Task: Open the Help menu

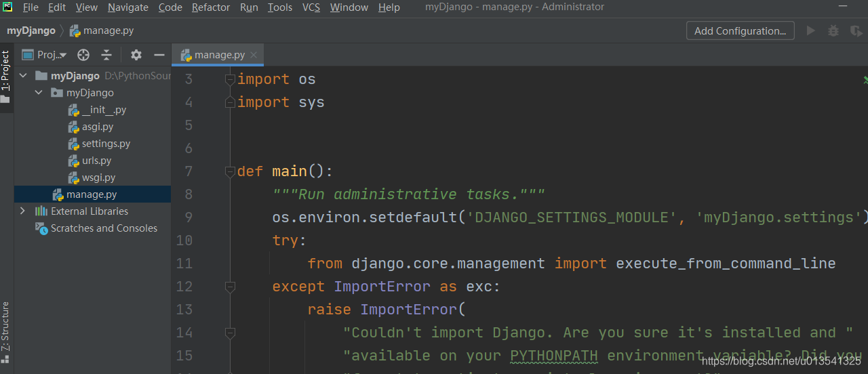Action: tap(389, 7)
